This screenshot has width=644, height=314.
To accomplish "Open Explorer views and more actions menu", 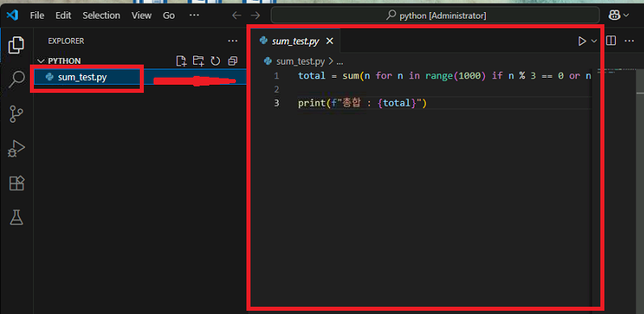I will tap(233, 41).
